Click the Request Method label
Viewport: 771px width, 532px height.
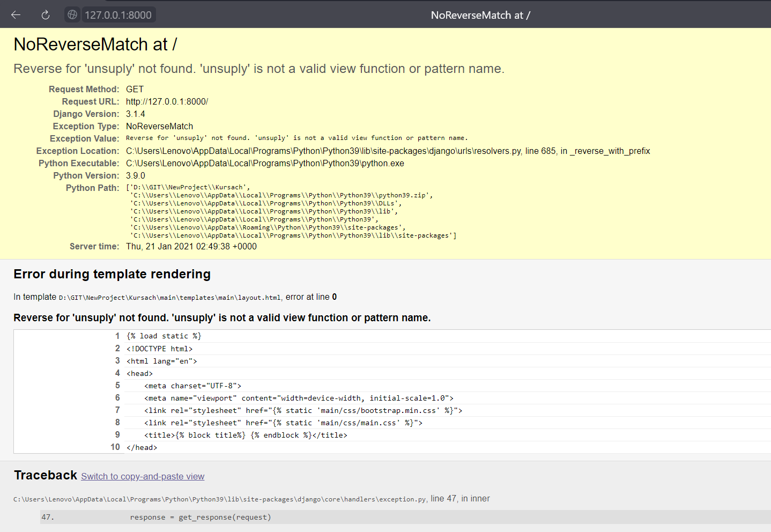click(84, 90)
